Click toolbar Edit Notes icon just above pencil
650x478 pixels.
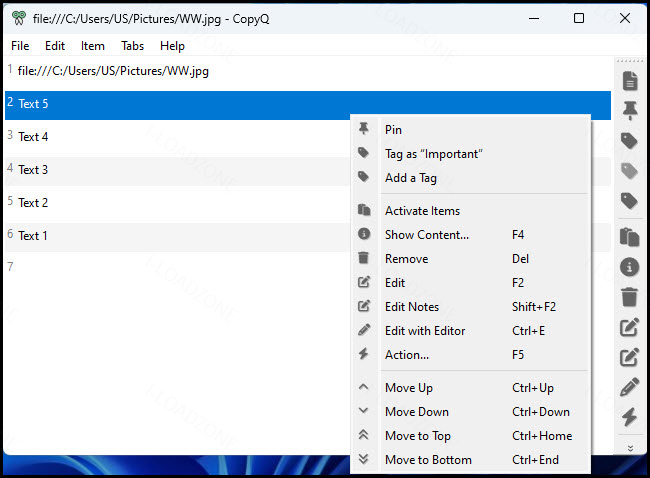(x=629, y=357)
